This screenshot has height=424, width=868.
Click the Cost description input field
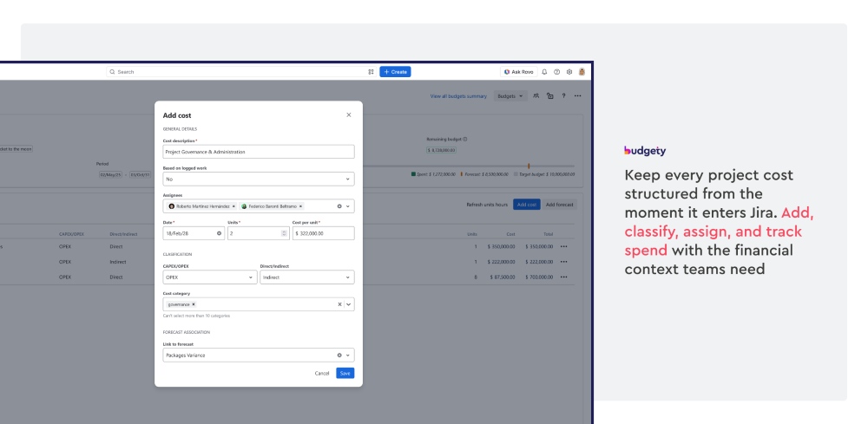[259, 152]
